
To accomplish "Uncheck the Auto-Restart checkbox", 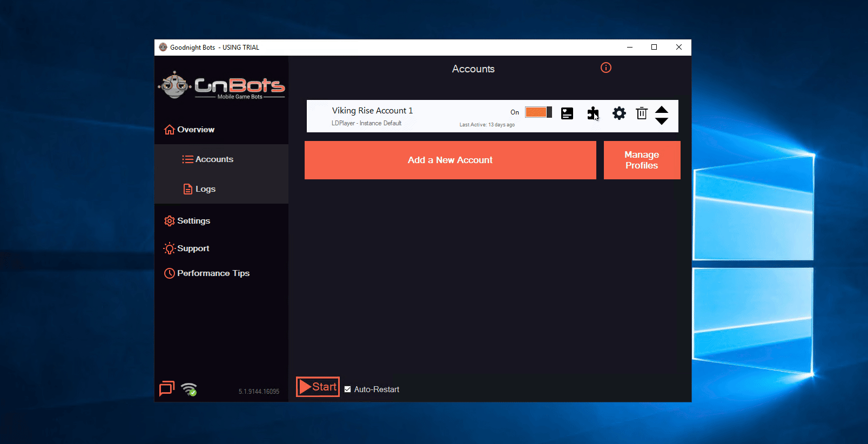I will pos(347,389).
